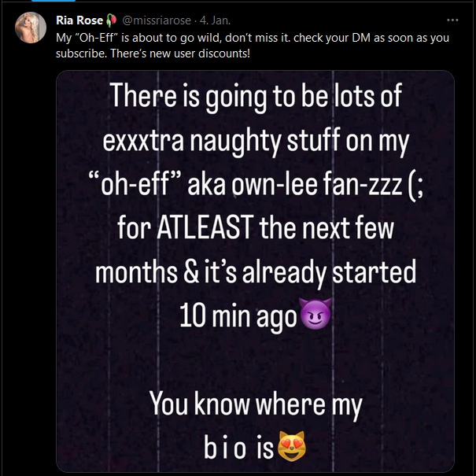The width and height of the screenshot is (476, 476).
Task: Click Ria Rose's profile avatar picture
Action: 31,28
